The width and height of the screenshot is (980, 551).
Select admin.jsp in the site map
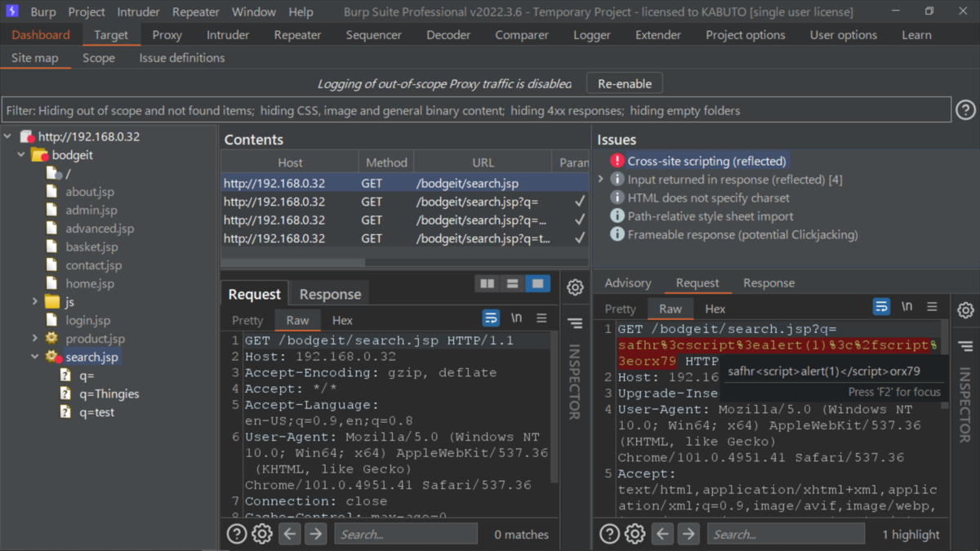[91, 210]
